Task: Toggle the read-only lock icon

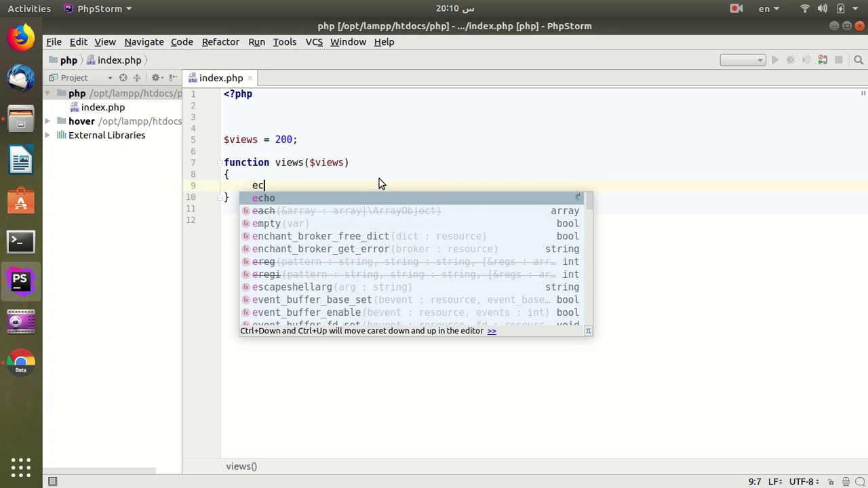Action: tap(831, 482)
